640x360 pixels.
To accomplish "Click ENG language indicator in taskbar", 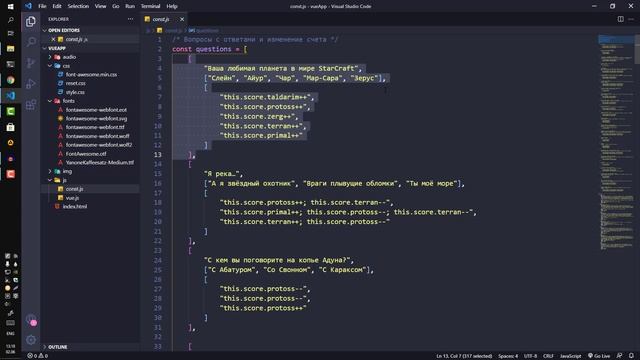I will coord(10,333).
